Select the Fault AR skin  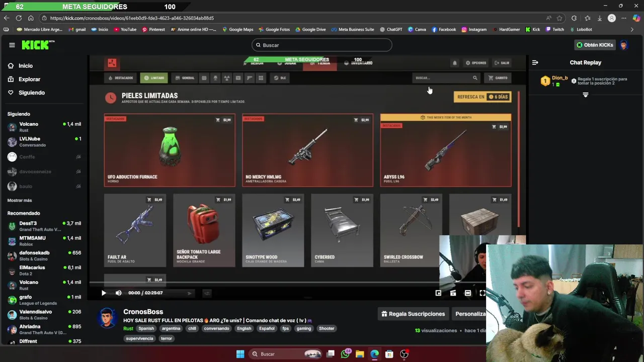tap(135, 230)
